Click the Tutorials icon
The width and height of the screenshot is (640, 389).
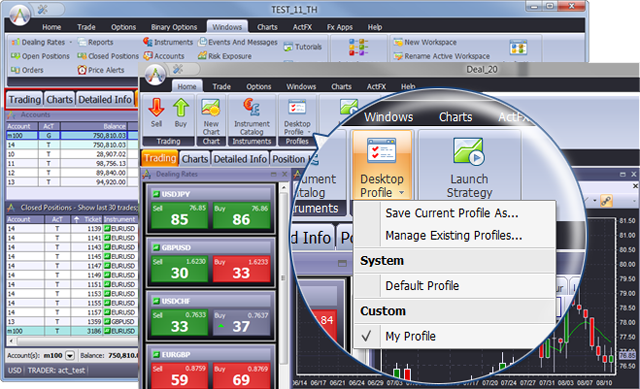(288, 47)
